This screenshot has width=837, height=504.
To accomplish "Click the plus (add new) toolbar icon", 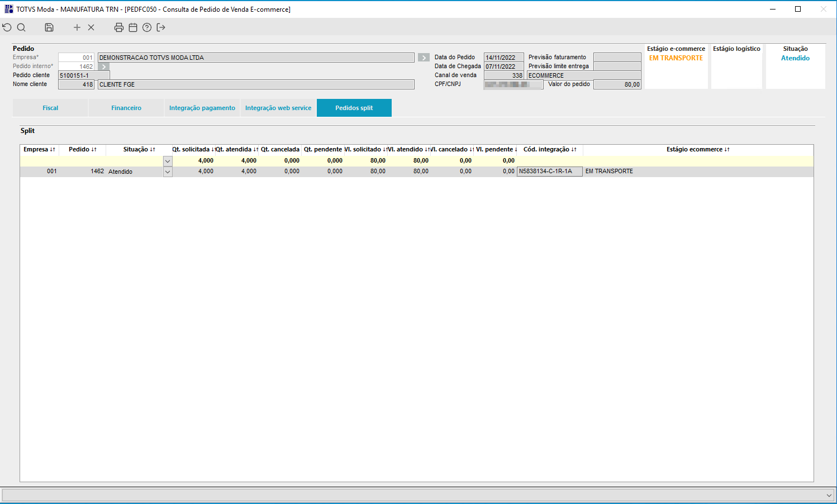I will click(x=77, y=27).
